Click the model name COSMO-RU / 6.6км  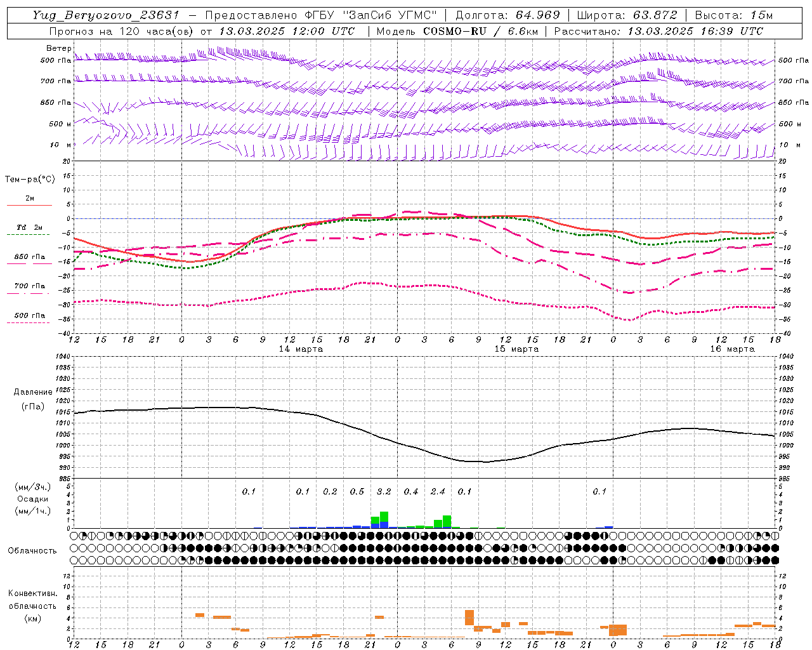pos(481,31)
